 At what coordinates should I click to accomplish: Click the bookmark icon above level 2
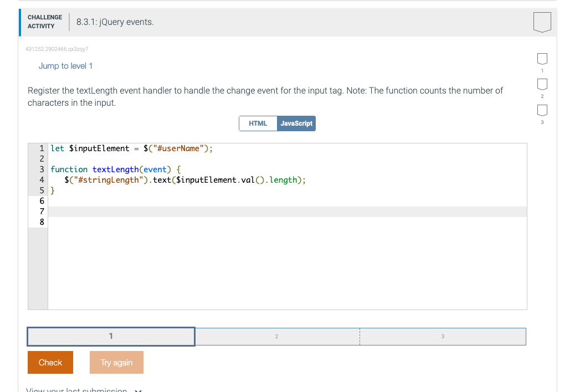coord(541,85)
